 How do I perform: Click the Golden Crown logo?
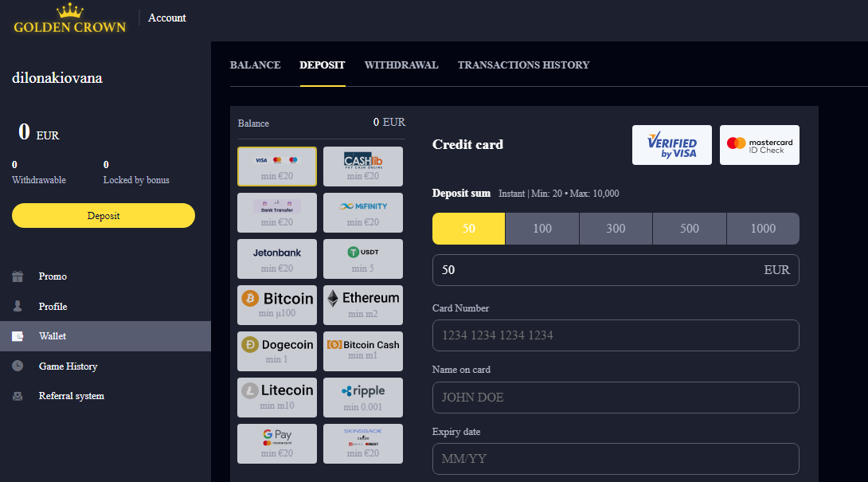tap(70, 19)
